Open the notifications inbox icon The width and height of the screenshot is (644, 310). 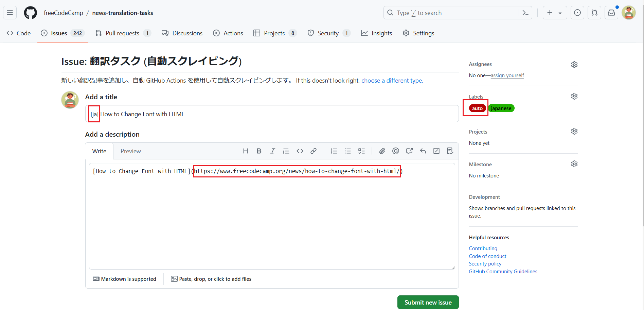611,13
